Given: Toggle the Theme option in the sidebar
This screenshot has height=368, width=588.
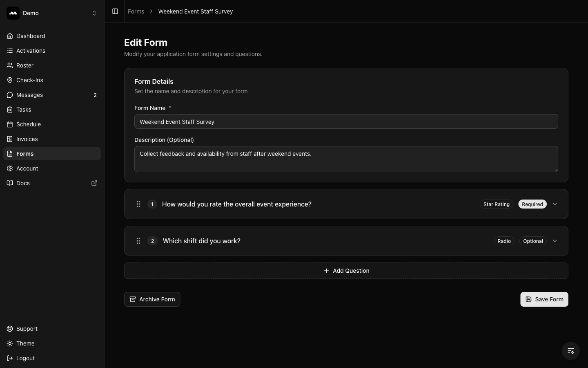Looking at the screenshot, I should pyautogui.click(x=25, y=343).
